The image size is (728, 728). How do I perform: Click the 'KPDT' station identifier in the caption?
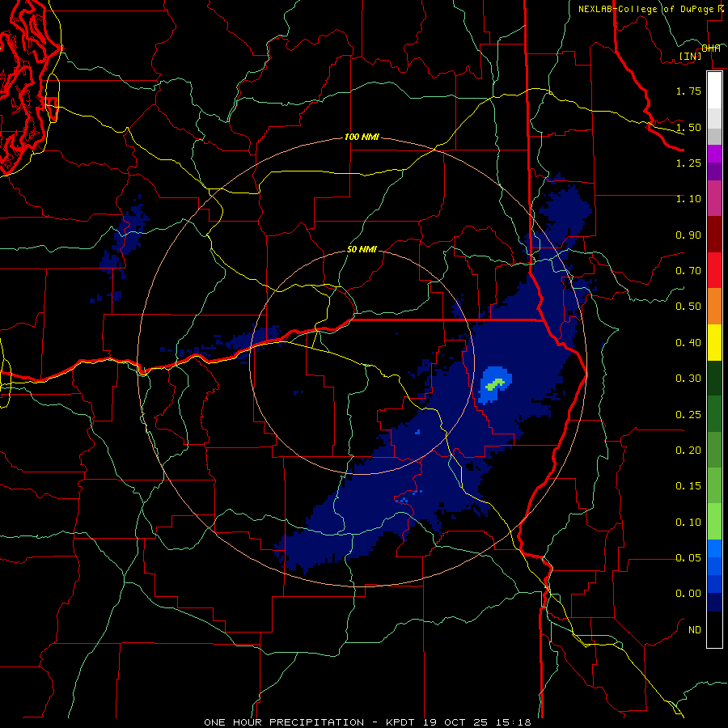(401, 722)
